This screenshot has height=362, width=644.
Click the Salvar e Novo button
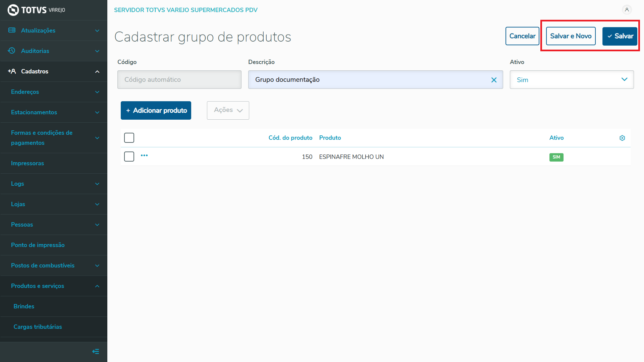click(571, 36)
